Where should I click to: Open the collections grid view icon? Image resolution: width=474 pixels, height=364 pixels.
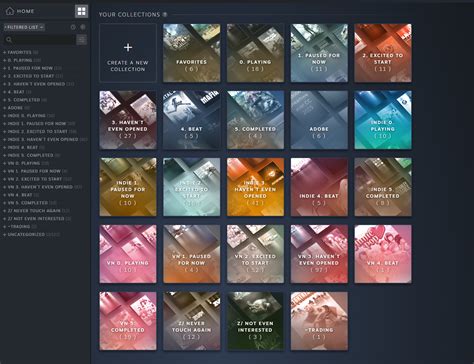[x=81, y=11]
